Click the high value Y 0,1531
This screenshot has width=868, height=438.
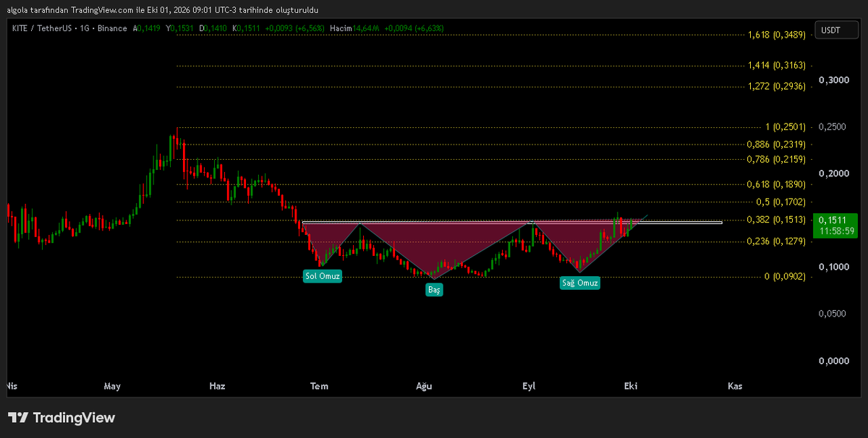[181, 28]
